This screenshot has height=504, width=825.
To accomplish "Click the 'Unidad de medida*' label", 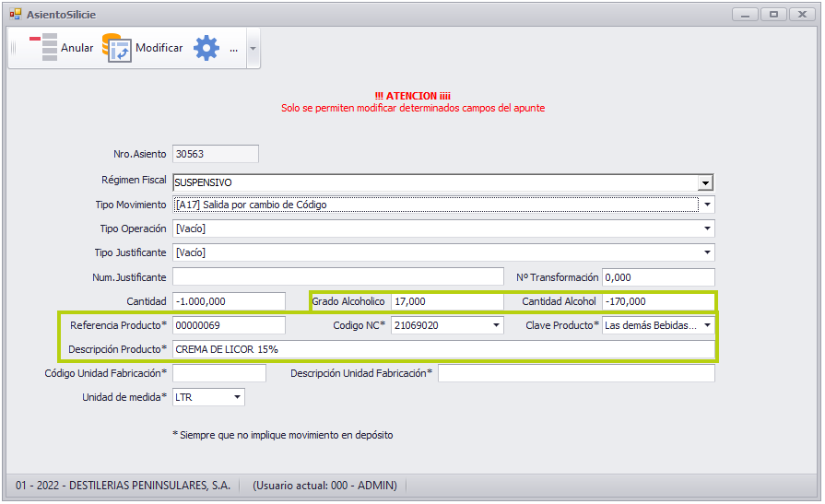I will pyautogui.click(x=124, y=397).
